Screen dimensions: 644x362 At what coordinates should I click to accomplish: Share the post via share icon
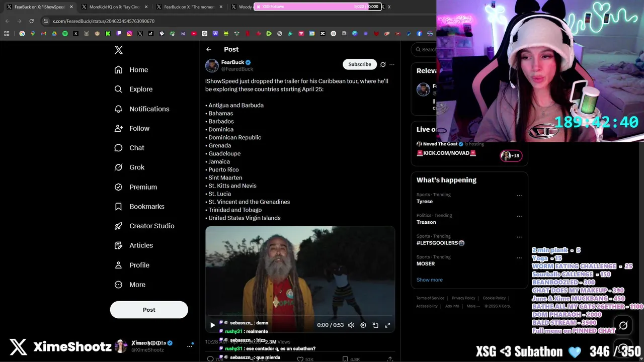coord(390,359)
